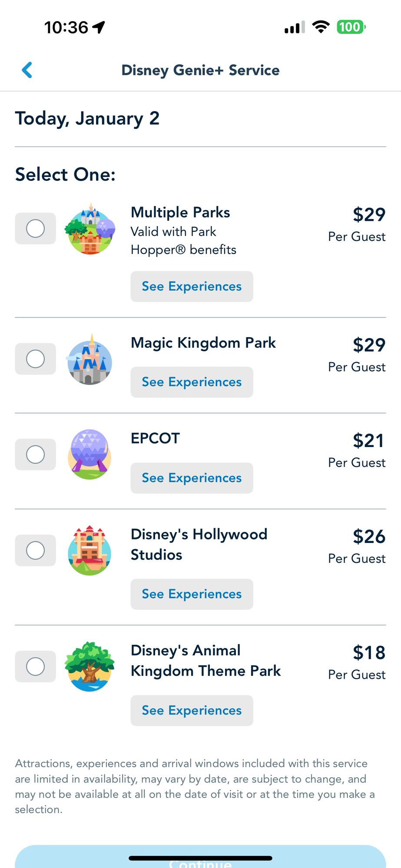Screen dimensions: 401x868
Task: Tap the Multiple Parks $29 price
Action: click(369, 215)
